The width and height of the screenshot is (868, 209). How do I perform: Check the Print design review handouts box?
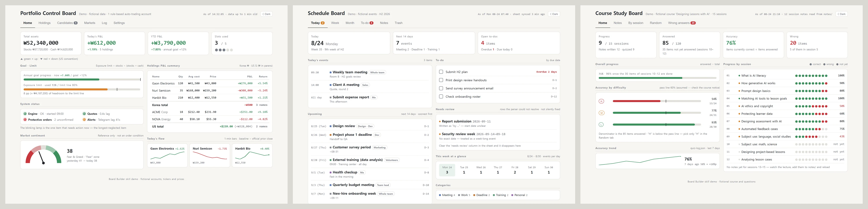tap(441, 80)
